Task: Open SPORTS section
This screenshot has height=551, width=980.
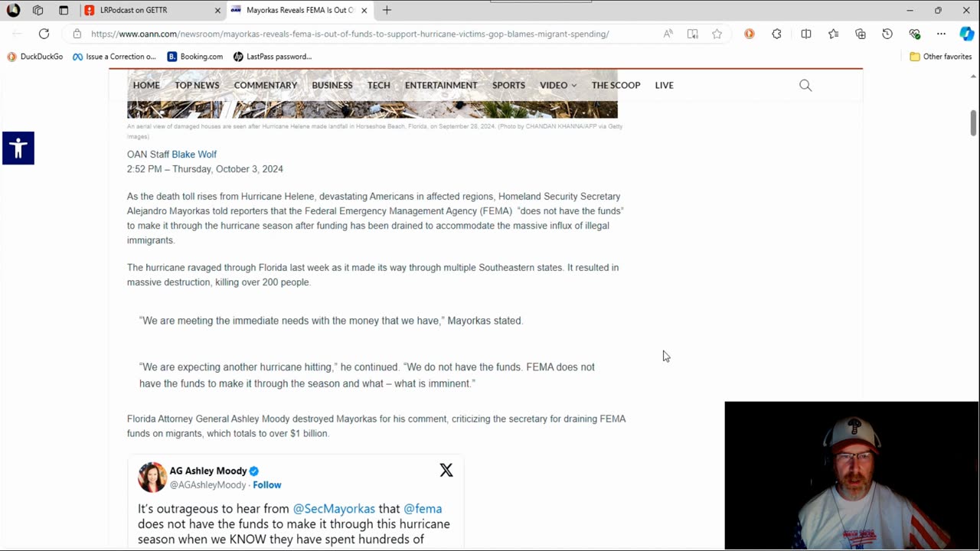Action: click(508, 85)
